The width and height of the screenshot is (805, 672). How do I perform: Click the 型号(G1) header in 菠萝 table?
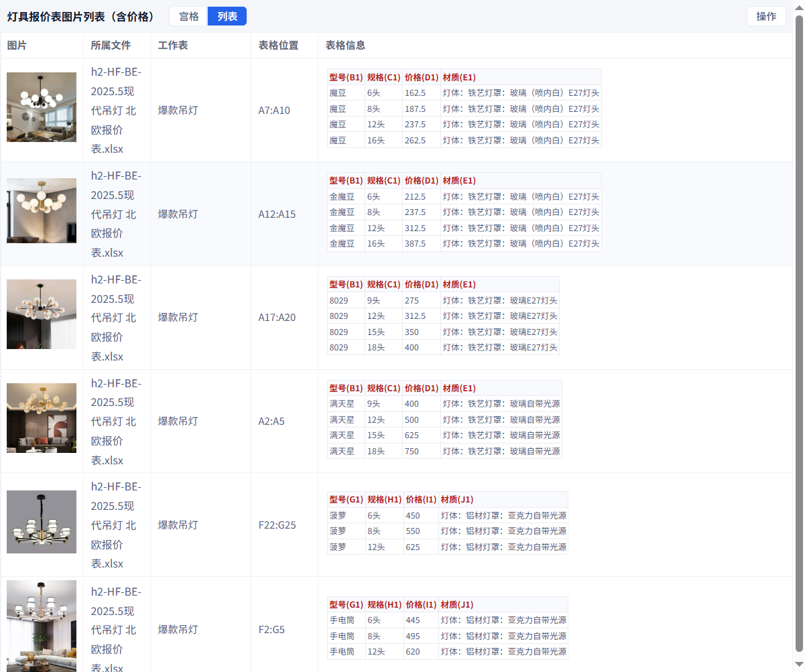coord(346,499)
